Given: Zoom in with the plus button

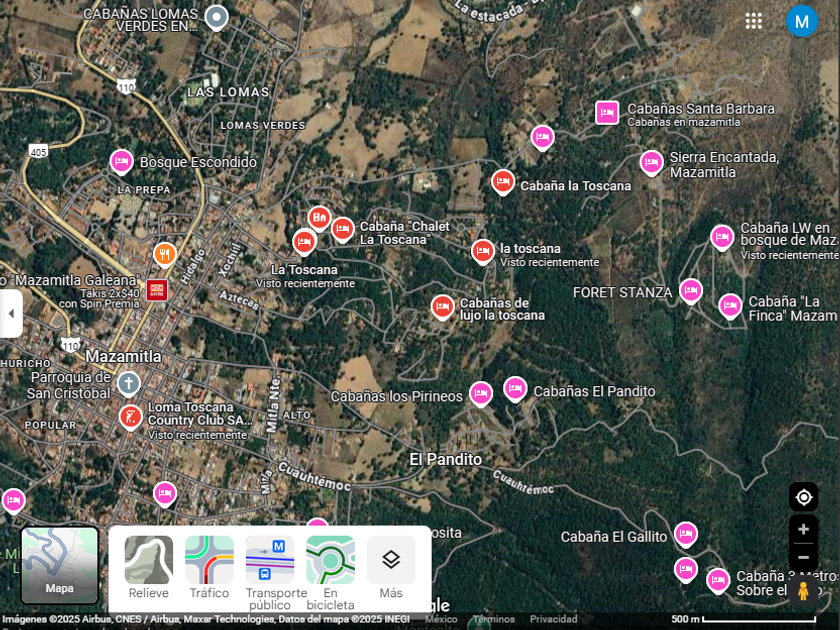Looking at the screenshot, I should (803, 530).
